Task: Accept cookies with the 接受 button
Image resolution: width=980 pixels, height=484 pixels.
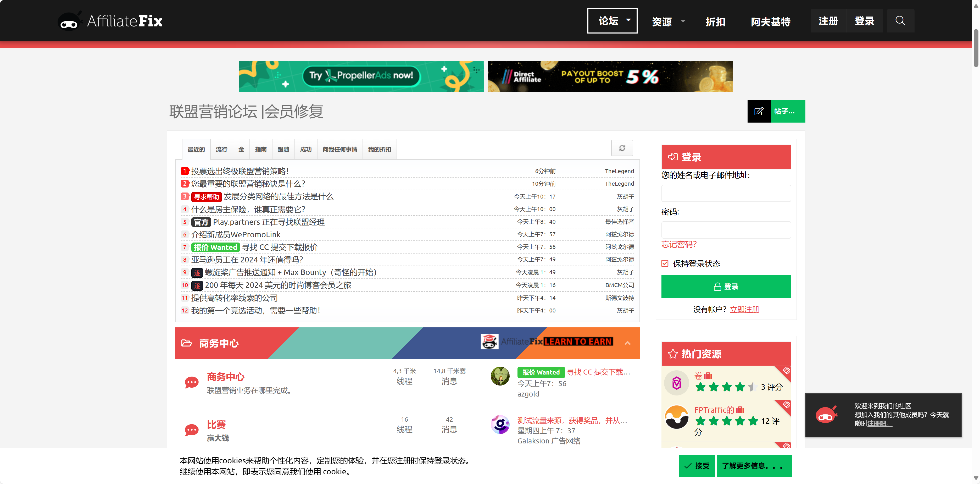Action: (x=697, y=465)
